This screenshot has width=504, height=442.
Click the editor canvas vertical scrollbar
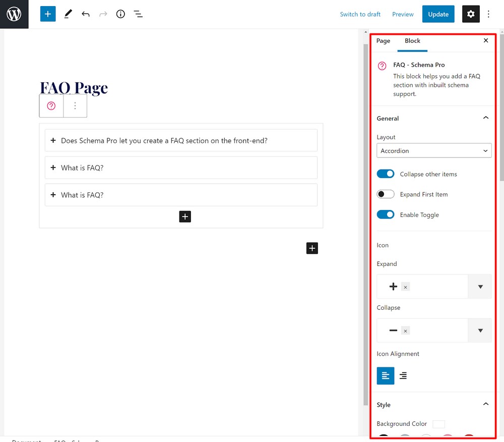365,224
